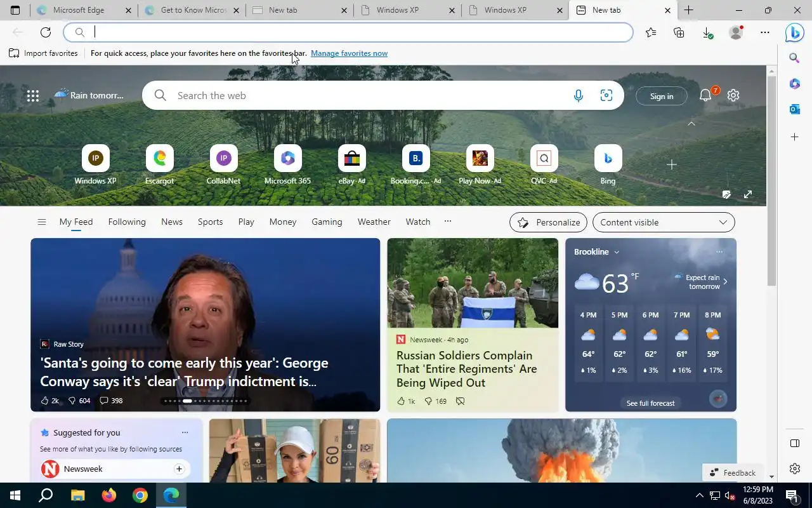Select the News feed tab
812x508 pixels.
pos(172,222)
